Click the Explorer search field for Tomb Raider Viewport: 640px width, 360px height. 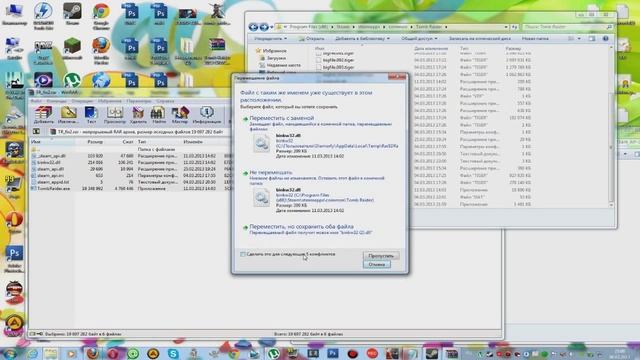click(568, 27)
